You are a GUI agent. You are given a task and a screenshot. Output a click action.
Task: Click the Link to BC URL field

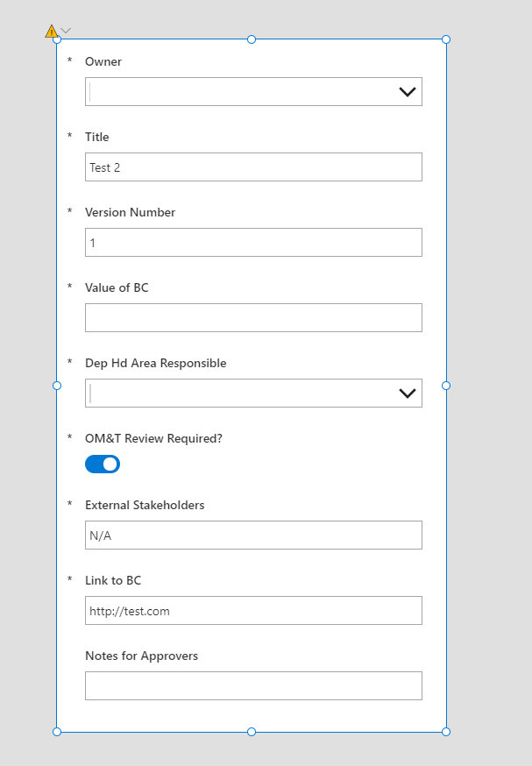tap(253, 611)
